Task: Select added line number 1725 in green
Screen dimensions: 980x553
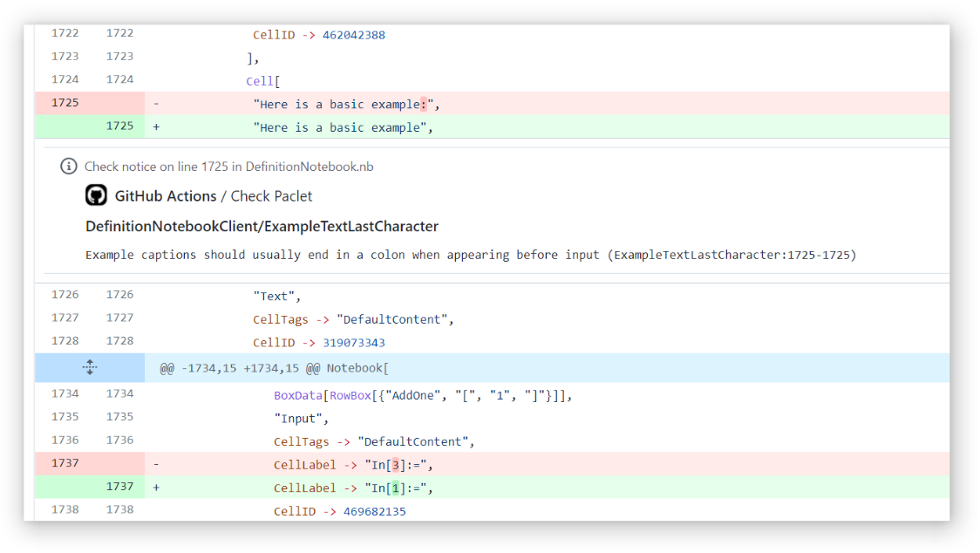Action: point(119,126)
